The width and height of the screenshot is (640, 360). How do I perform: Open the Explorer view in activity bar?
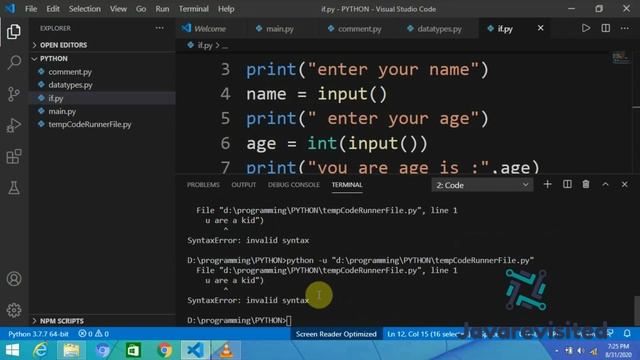[13, 31]
